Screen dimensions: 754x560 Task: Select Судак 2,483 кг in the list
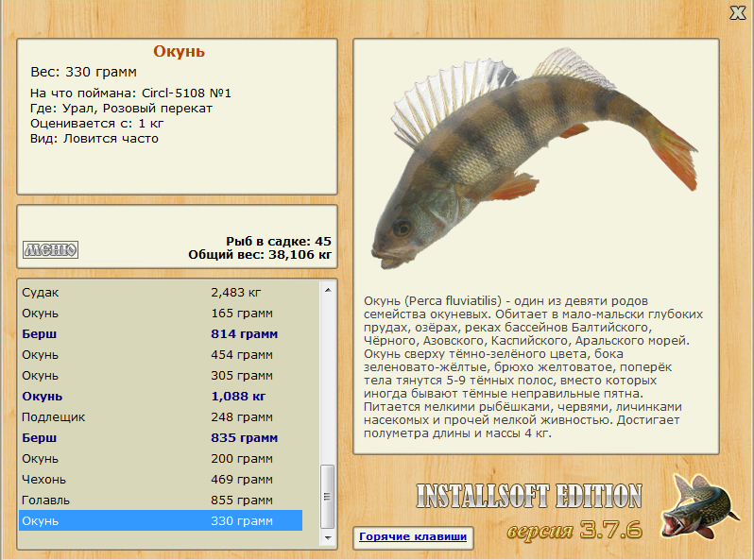pos(161,292)
